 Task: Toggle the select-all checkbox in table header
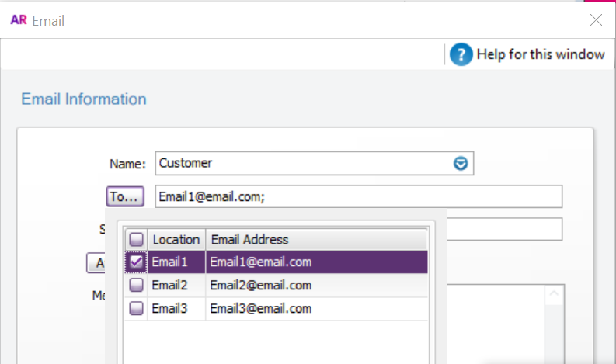click(136, 240)
